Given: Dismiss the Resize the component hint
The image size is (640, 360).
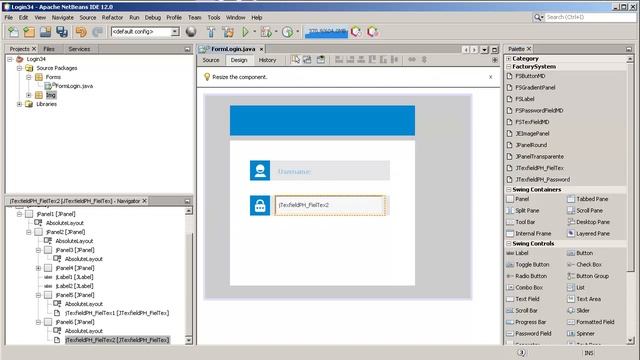Looking at the screenshot, I should click(491, 77).
